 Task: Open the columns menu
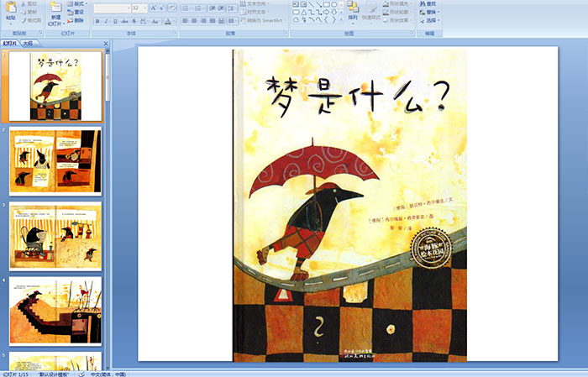(233, 21)
